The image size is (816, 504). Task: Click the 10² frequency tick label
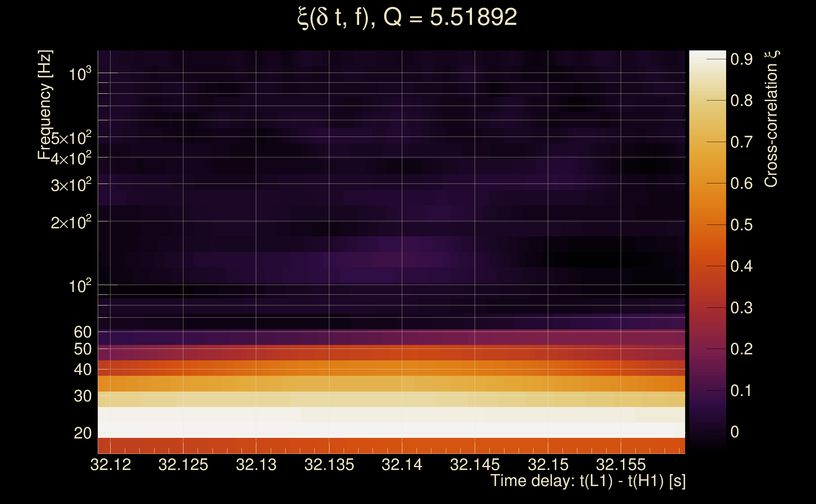pos(79,286)
